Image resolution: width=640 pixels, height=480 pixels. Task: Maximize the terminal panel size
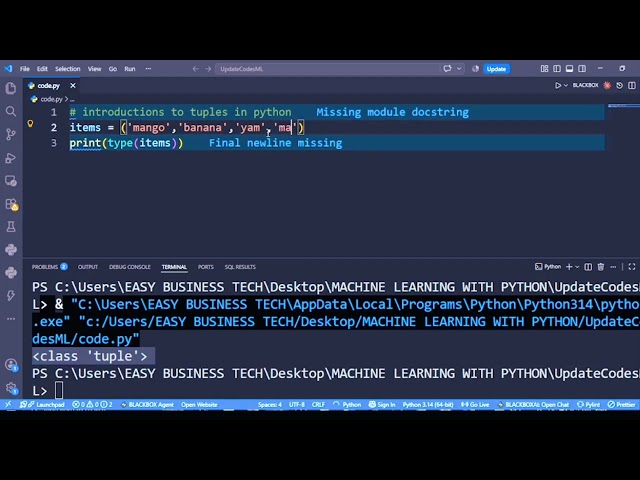[632, 267]
